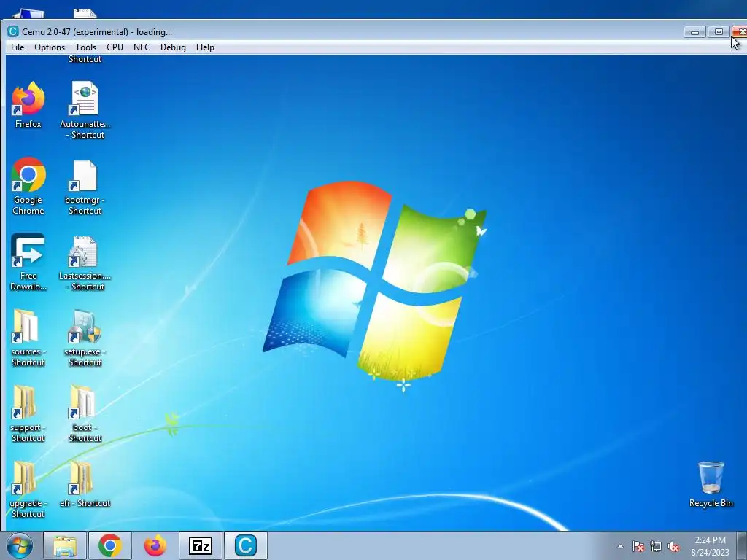The height and width of the screenshot is (560, 747).
Task: Select the bootmgr - Shortcut file icon
Action: point(85,186)
